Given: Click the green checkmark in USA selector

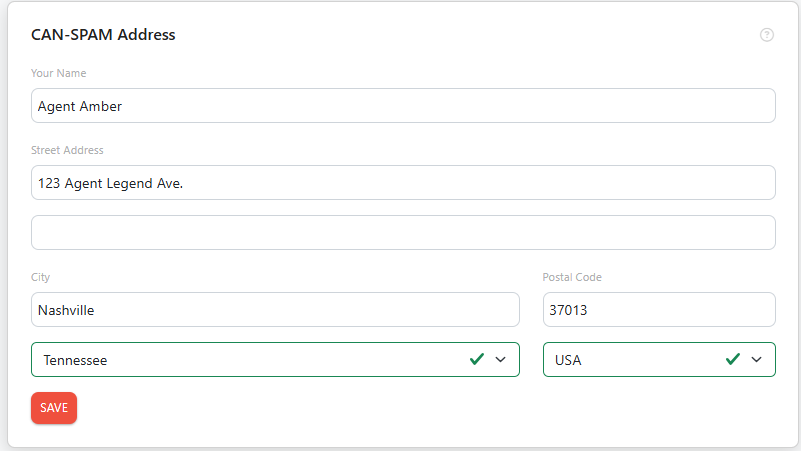Looking at the screenshot, I should tap(733, 359).
